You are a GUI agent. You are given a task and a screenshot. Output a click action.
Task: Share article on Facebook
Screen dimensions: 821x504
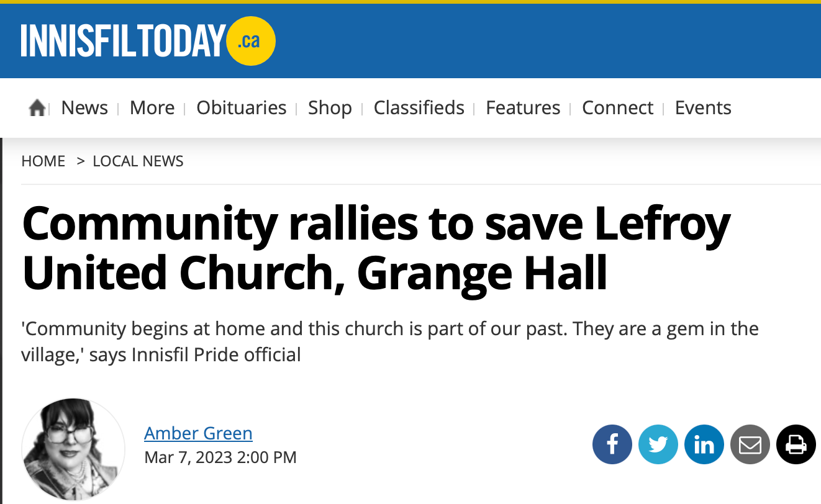click(x=612, y=444)
